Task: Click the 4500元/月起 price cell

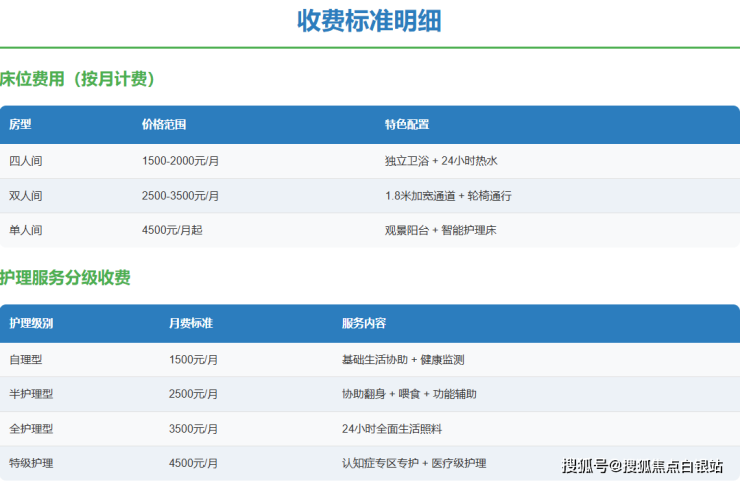Action: tap(173, 230)
